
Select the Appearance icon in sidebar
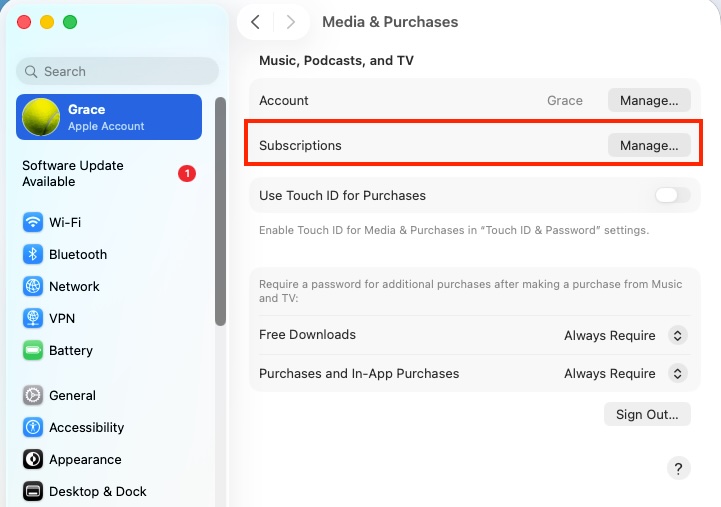tap(33, 459)
